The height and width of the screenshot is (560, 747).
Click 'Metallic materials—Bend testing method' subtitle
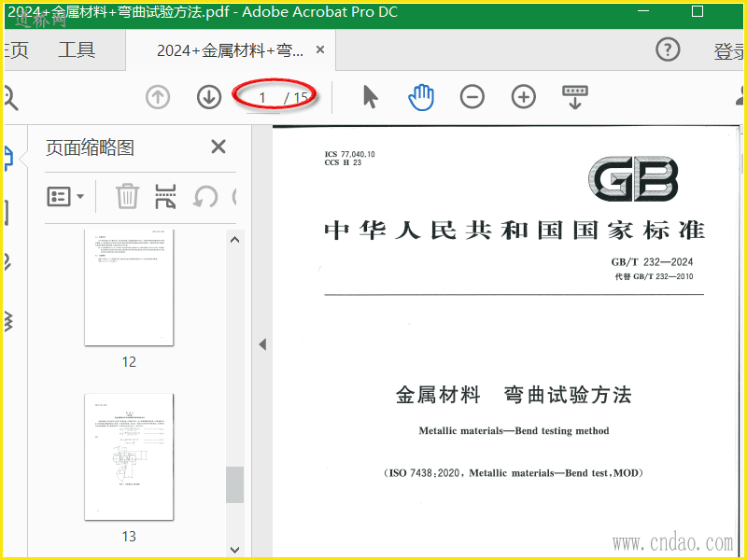(514, 431)
